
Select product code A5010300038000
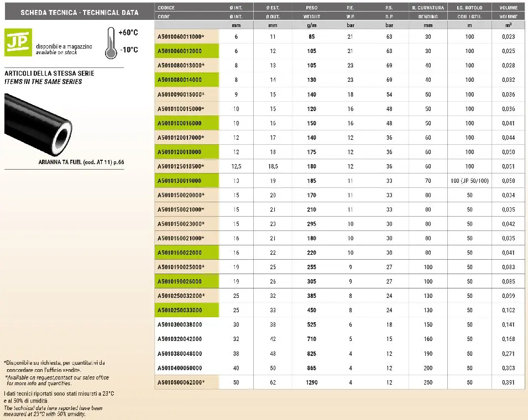[x=180, y=325]
